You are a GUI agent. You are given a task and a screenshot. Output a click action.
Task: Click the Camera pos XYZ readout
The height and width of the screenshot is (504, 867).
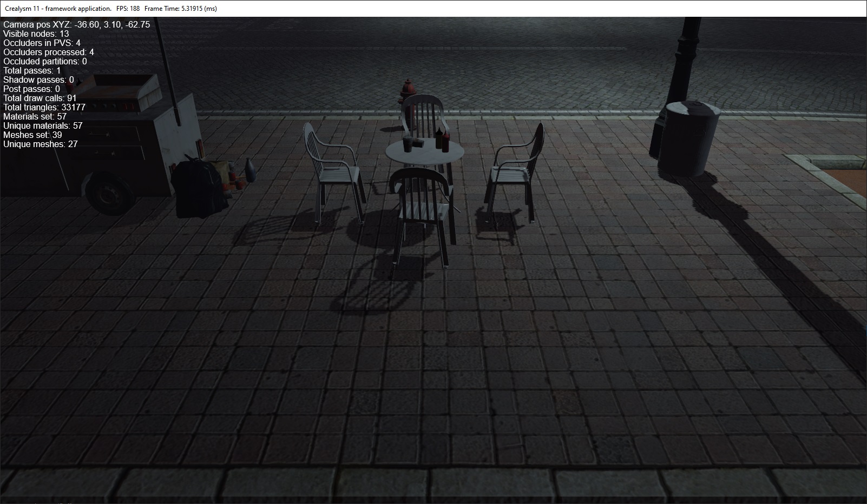click(77, 25)
